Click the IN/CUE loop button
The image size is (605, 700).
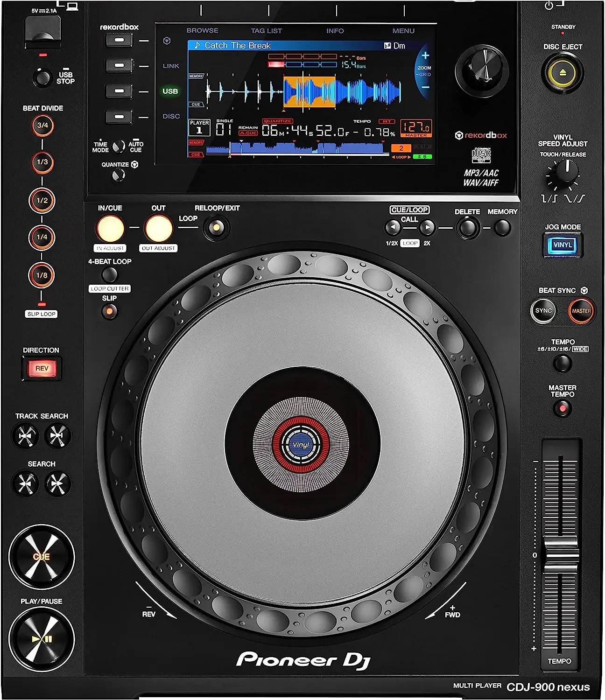pos(110,229)
